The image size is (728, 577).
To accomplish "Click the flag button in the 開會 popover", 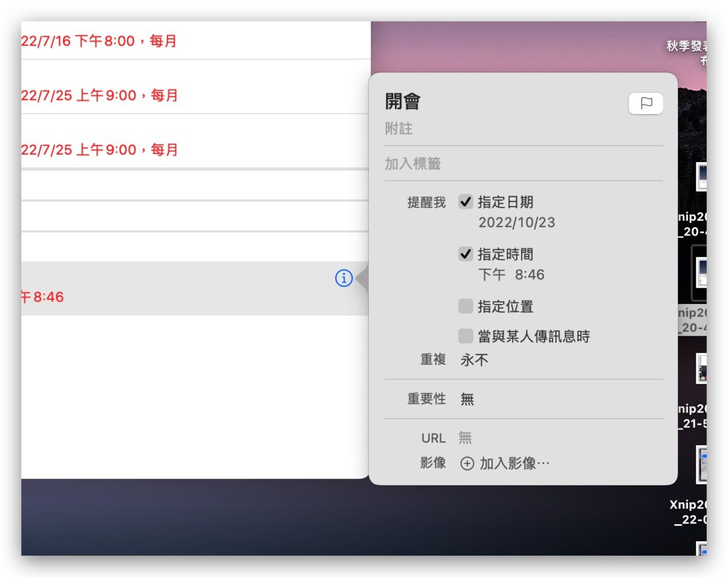I will click(646, 104).
